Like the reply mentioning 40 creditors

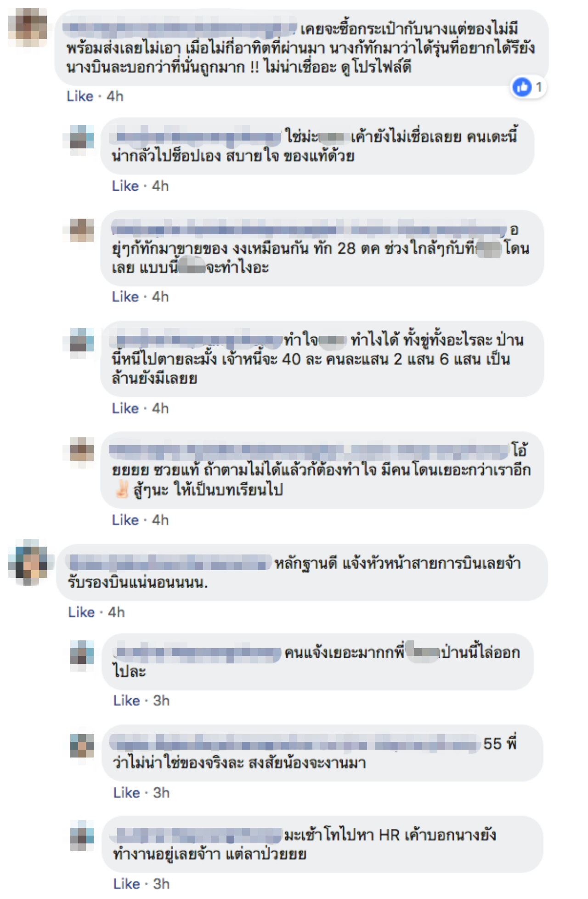click(x=125, y=408)
